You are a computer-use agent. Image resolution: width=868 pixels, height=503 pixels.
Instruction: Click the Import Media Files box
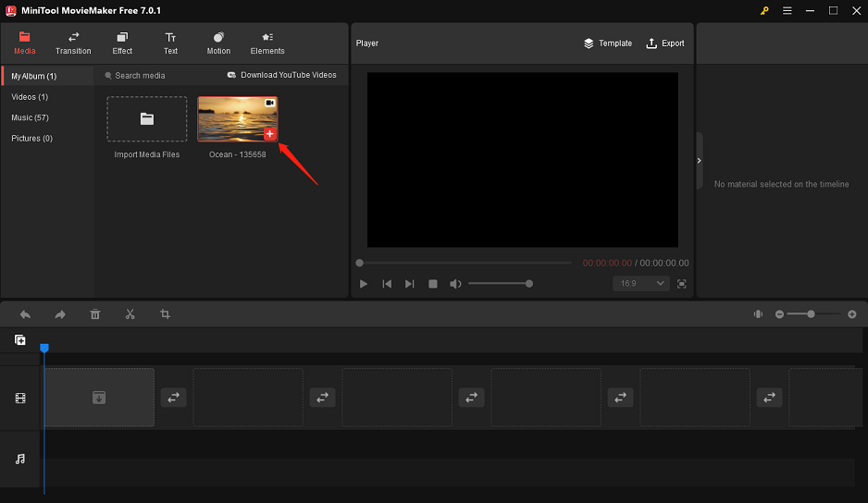click(x=147, y=119)
